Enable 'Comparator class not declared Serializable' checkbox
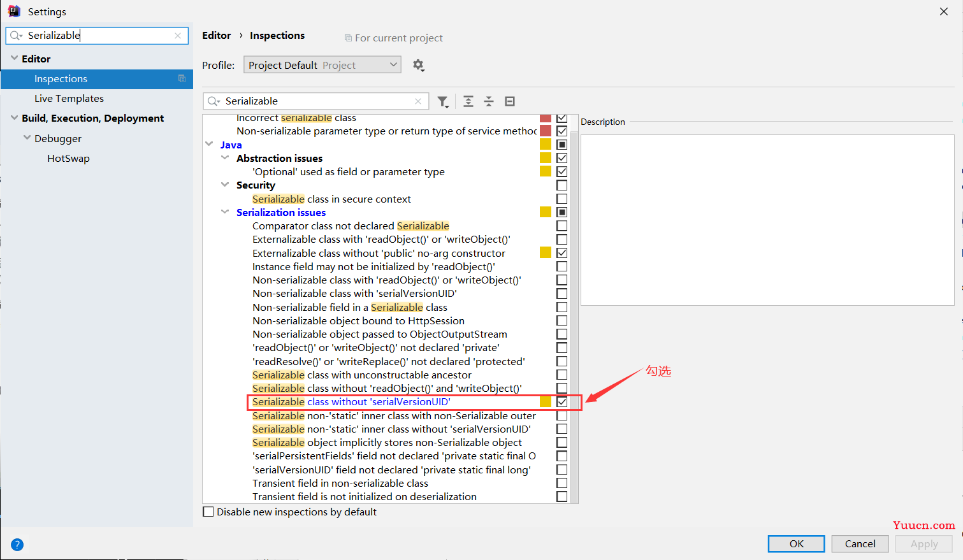This screenshot has width=963, height=560. [561, 226]
